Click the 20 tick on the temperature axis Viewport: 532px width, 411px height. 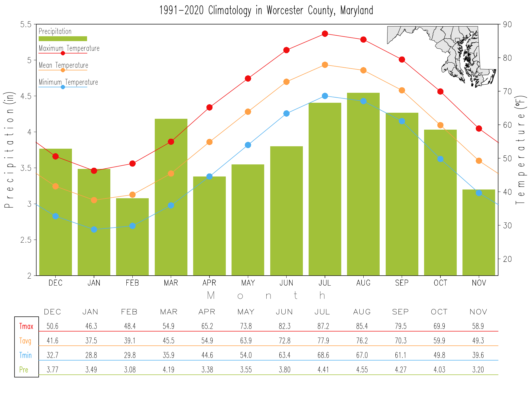tap(508, 259)
